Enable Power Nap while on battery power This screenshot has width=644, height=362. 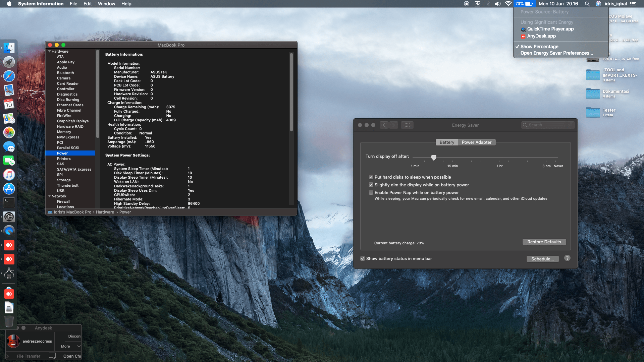pyautogui.click(x=371, y=192)
